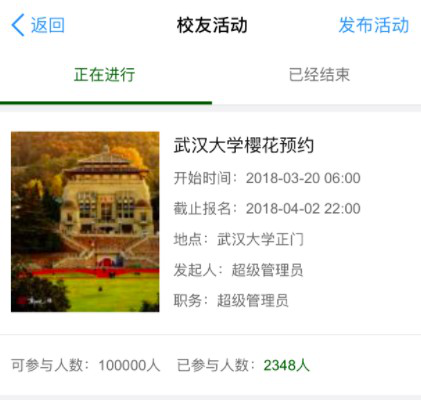
Task: Tap the back chevron arrow icon
Action: tap(18, 25)
